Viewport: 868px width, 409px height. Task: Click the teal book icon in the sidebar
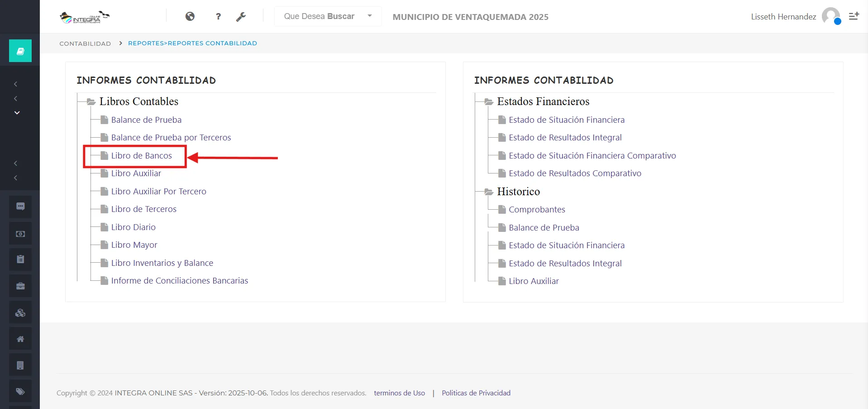click(x=20, y=51)
